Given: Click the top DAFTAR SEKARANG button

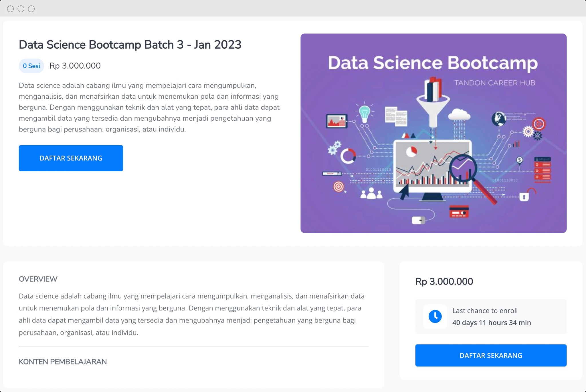Looking at the screenshot, I should tap(71, 158).
